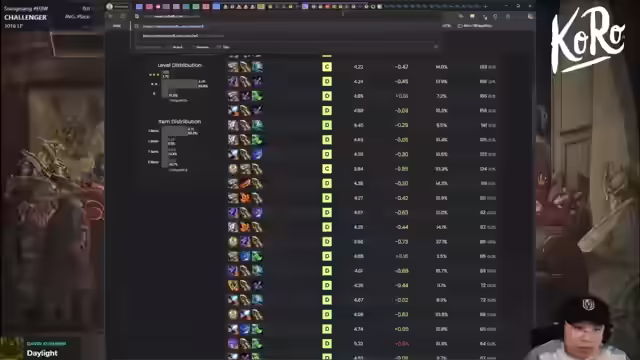Viewport: 640px width, 360px height.
Task: Click the two-star bar in Level Distribution chart
Action: pyautogui.click(x=180, y=84)
